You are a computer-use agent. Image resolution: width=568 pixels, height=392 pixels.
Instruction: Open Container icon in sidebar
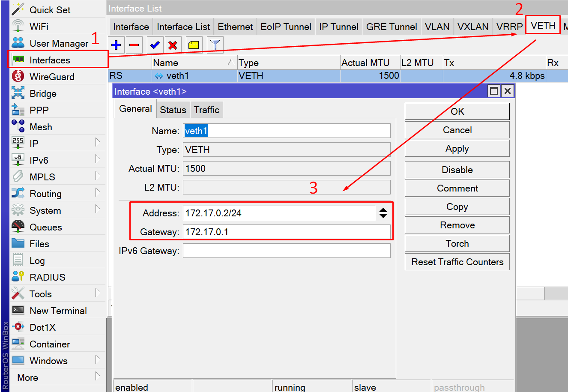pyautogui.click(x=18, y=344)
